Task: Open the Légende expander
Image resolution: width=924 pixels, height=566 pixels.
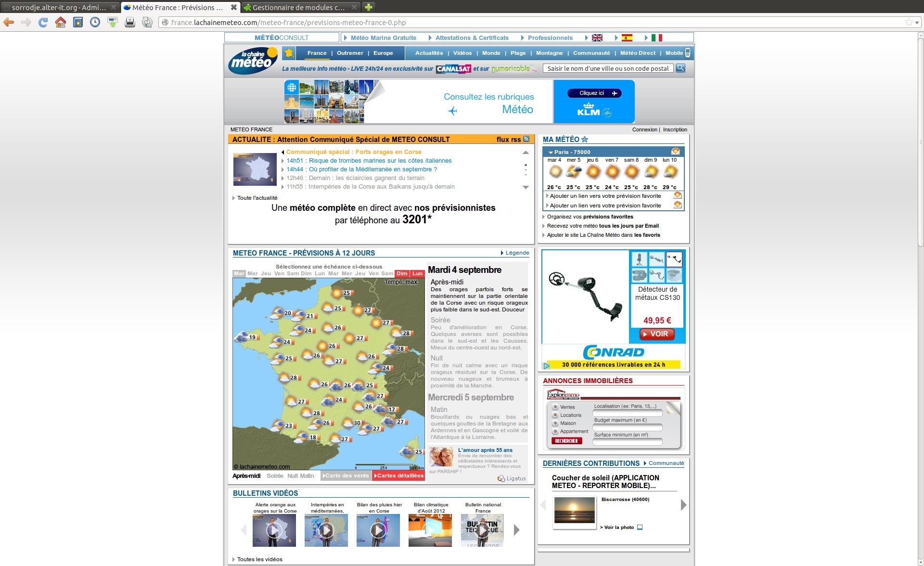Action: click(x=515, y=253)
